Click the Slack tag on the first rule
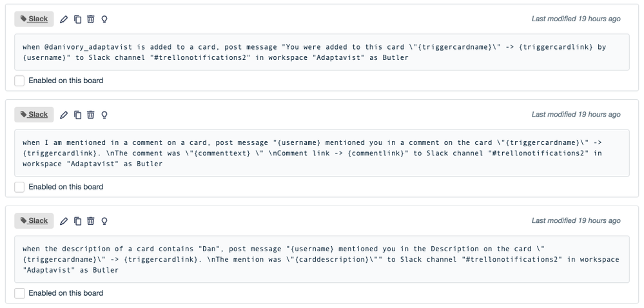 (x=34, y=19)
